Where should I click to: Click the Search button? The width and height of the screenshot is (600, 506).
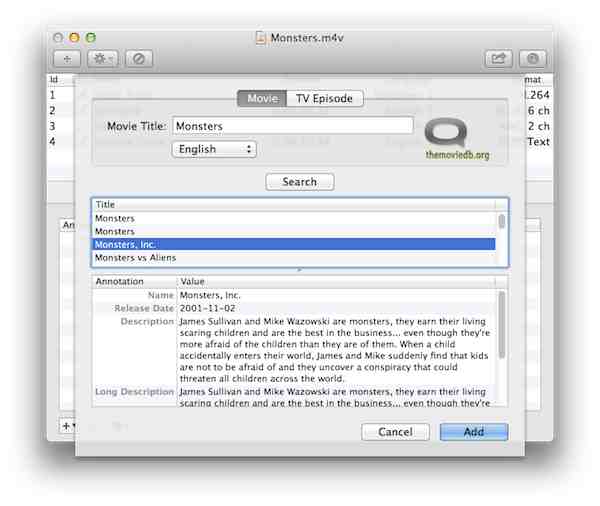pyautogui.click(x=300, y=182)
